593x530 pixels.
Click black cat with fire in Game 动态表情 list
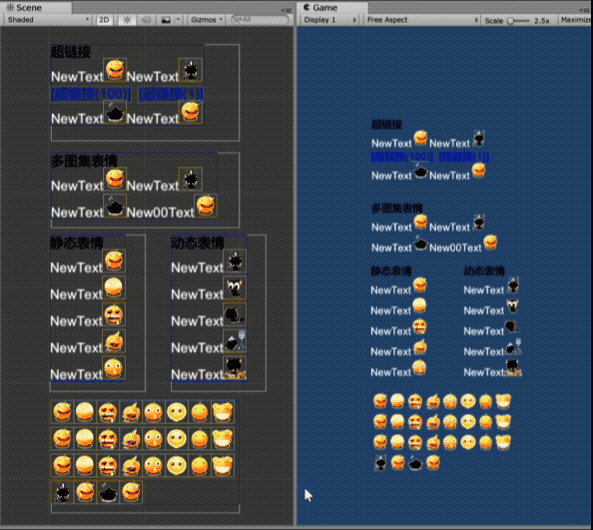coord(513,367)
